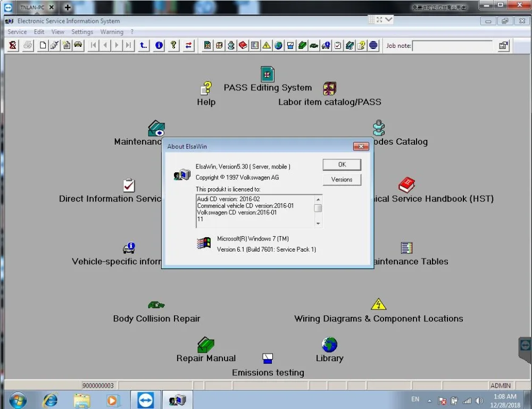
Task: Open Vehicle-specific information icon
Action: tap(129, 248)
